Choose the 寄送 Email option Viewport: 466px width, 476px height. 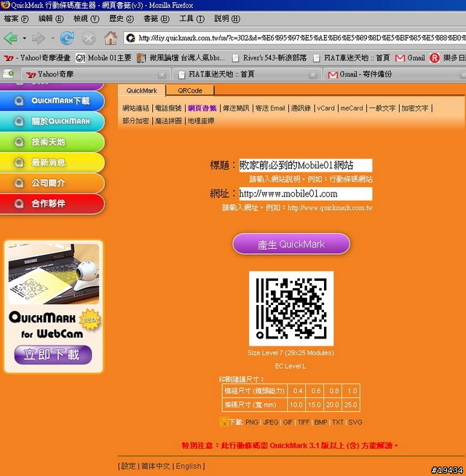coord(270,108)
